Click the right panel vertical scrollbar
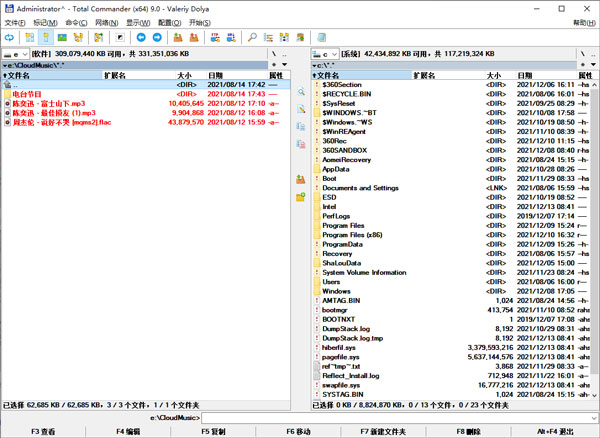600x438 pixels. pos(594,240)
